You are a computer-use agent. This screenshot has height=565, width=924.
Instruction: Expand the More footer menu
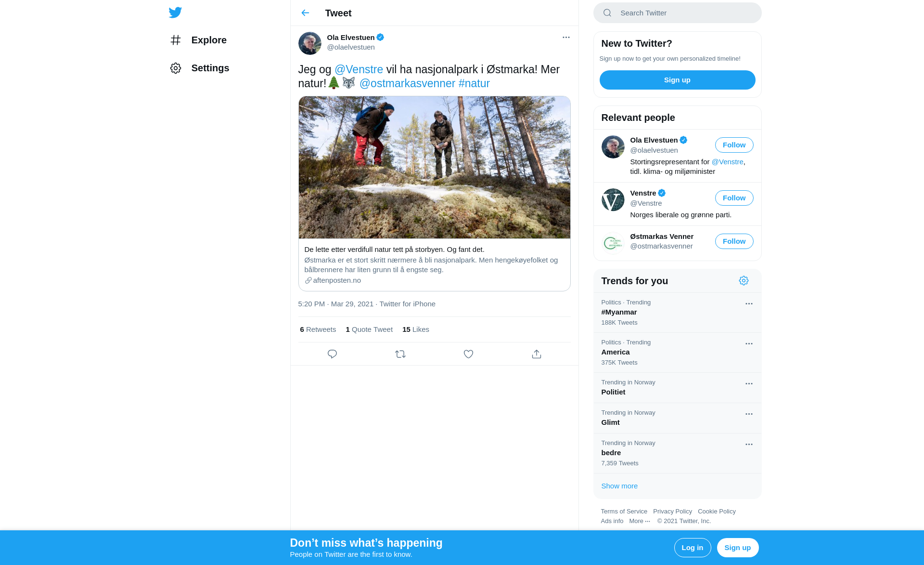[640, 521]
